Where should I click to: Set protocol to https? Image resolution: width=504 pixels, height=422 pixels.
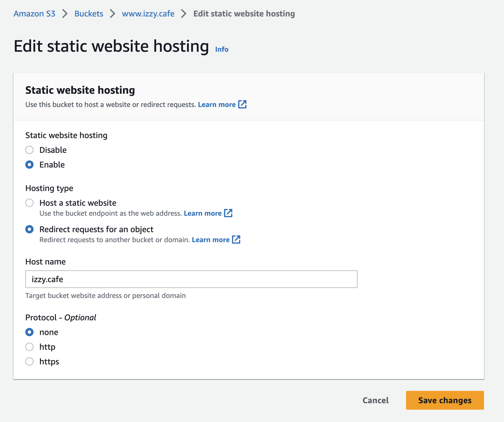(29, 361)
